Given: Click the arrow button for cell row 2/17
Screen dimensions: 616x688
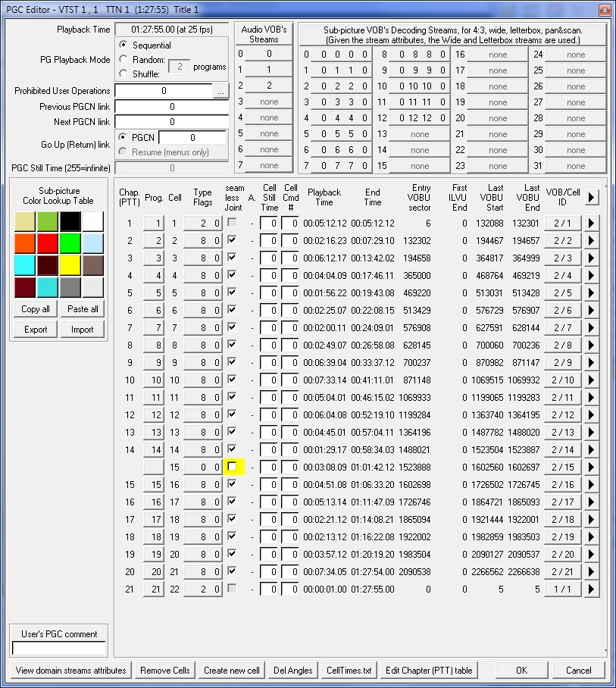Looking at the screenshot, I should (x=592, y=502).
